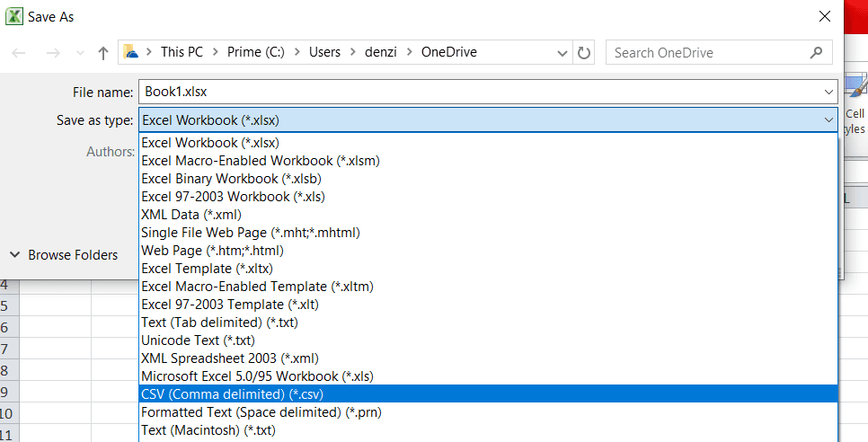Click the Forward navigation arrow
Screen dimensions: 868x442
(53, 53)
